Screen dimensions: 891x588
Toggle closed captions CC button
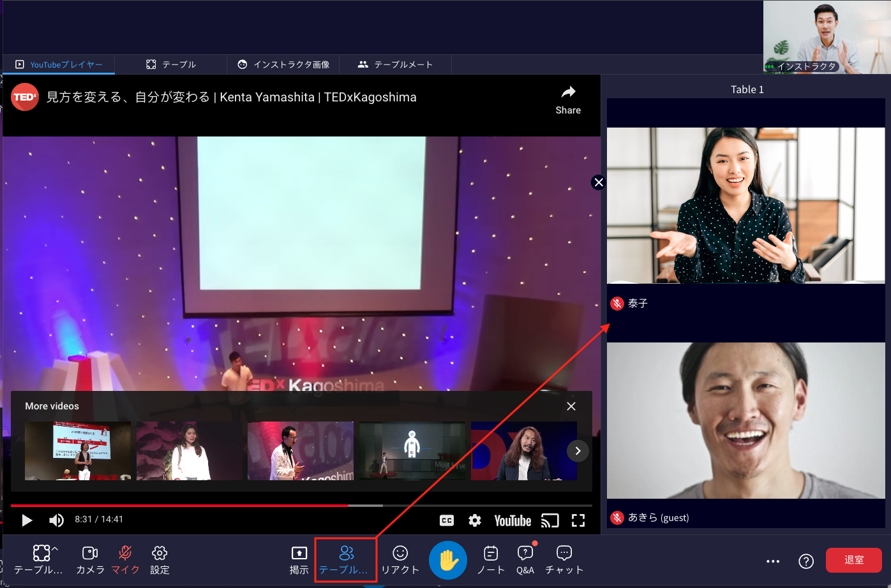(447, 520)
